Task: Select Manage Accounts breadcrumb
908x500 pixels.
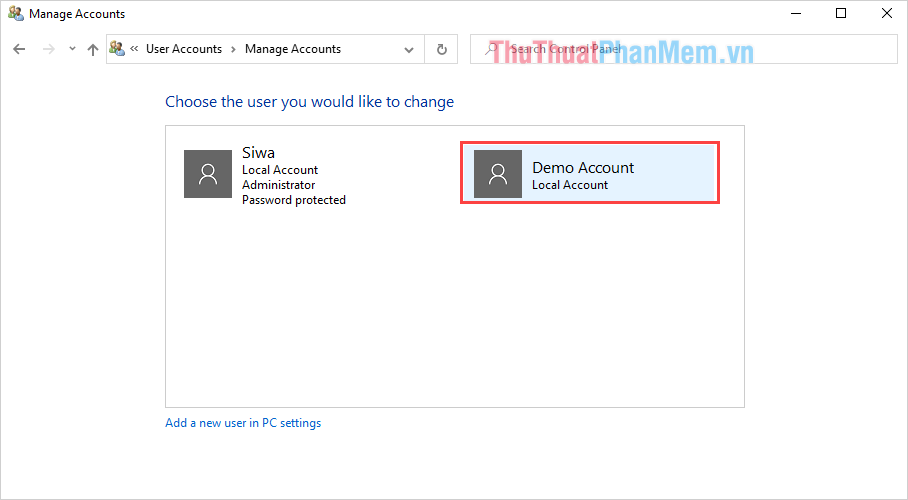Action: click(292, 49)
